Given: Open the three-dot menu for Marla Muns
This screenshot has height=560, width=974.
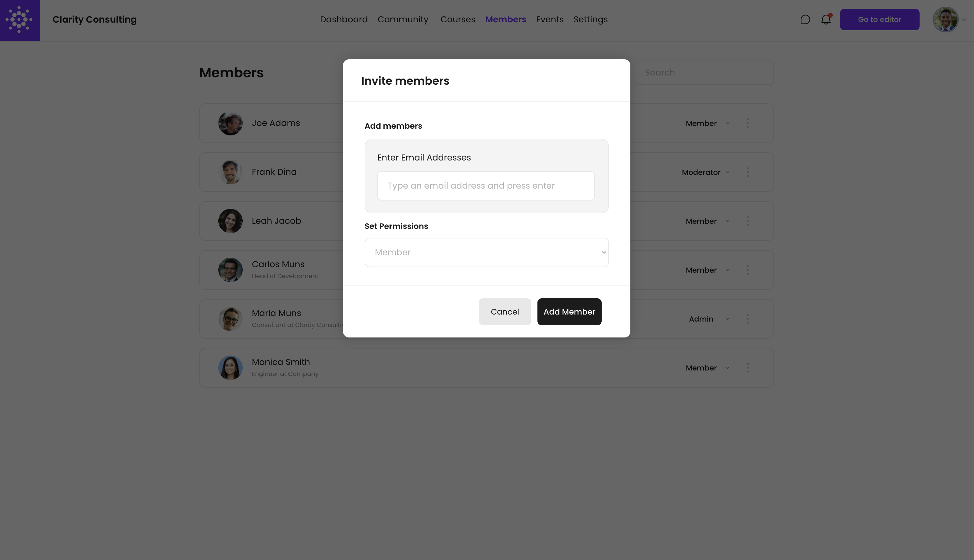Looking at the screenshot, I should point(748,319).
